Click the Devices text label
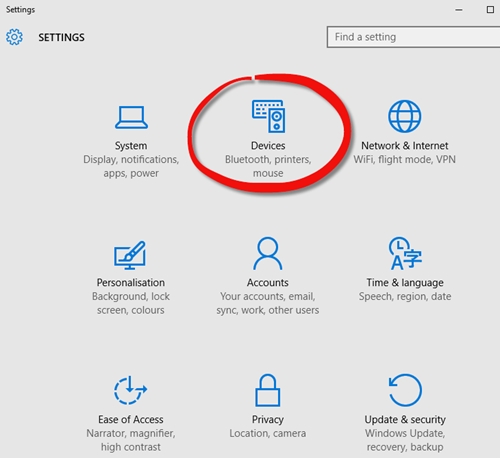 [268, 146]
